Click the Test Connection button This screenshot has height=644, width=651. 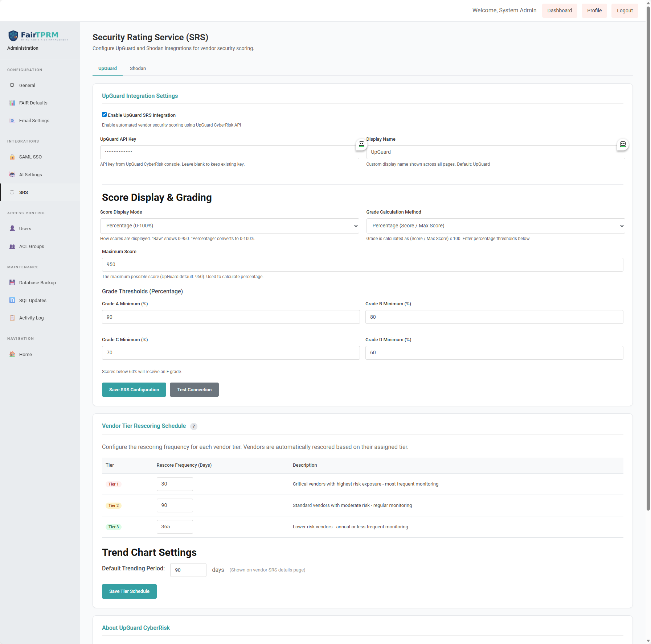click(x=194, y=390)
